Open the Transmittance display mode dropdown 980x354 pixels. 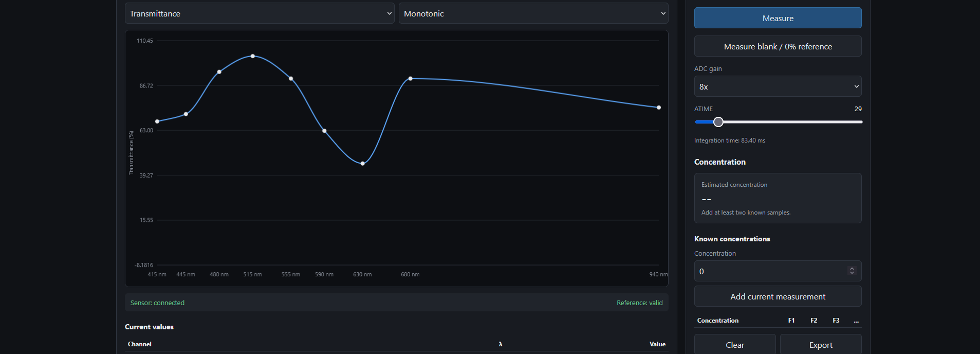coord(260,13)
